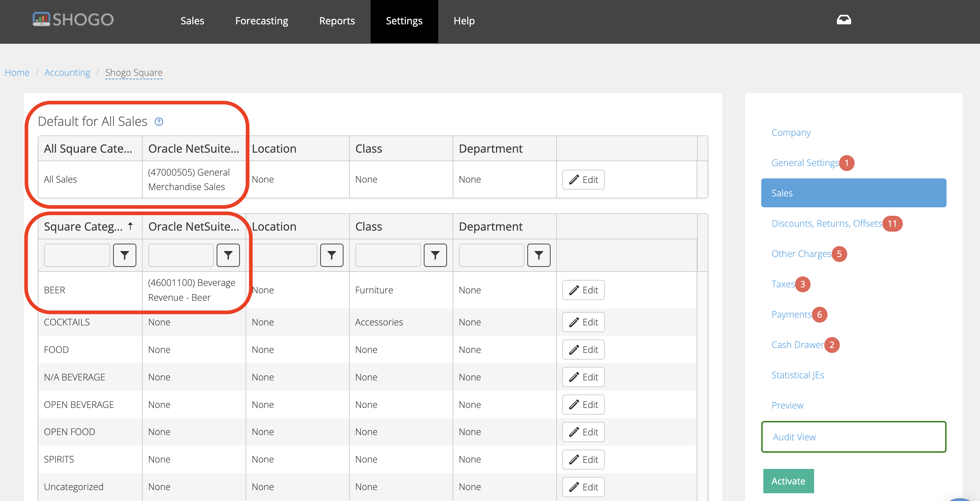Screen dimensions: 980x501
Task: Sort by Square Category ascending arrow
Action: [130, 226]
